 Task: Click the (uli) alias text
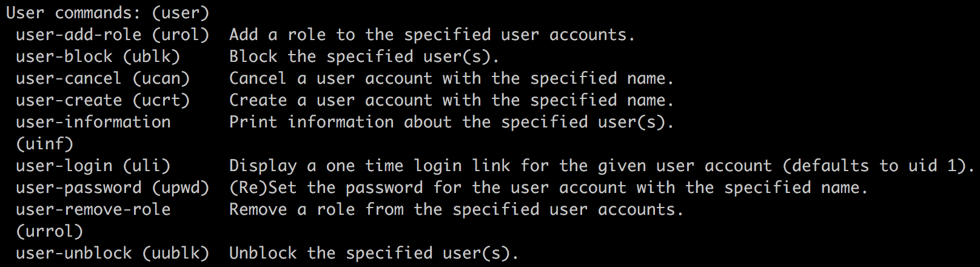(x=146, y=166)
